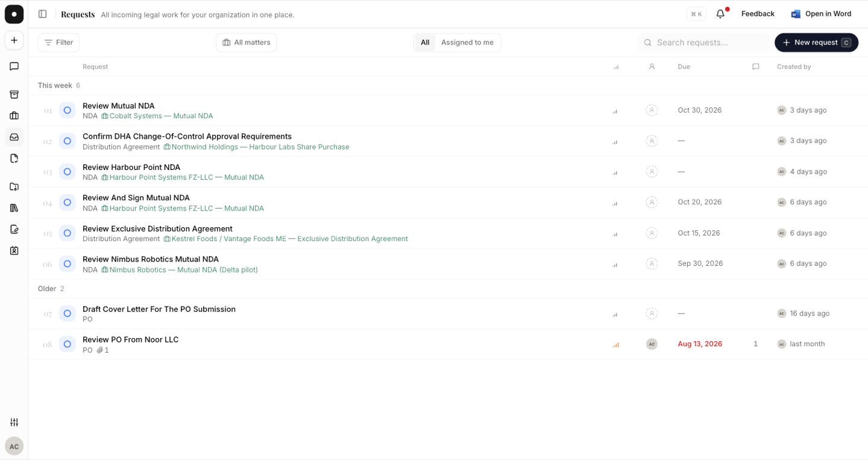Toggle the sidebar panel icon next to Requests
The height and width of the screenshot is (460, 868).
tap(42, 14)
